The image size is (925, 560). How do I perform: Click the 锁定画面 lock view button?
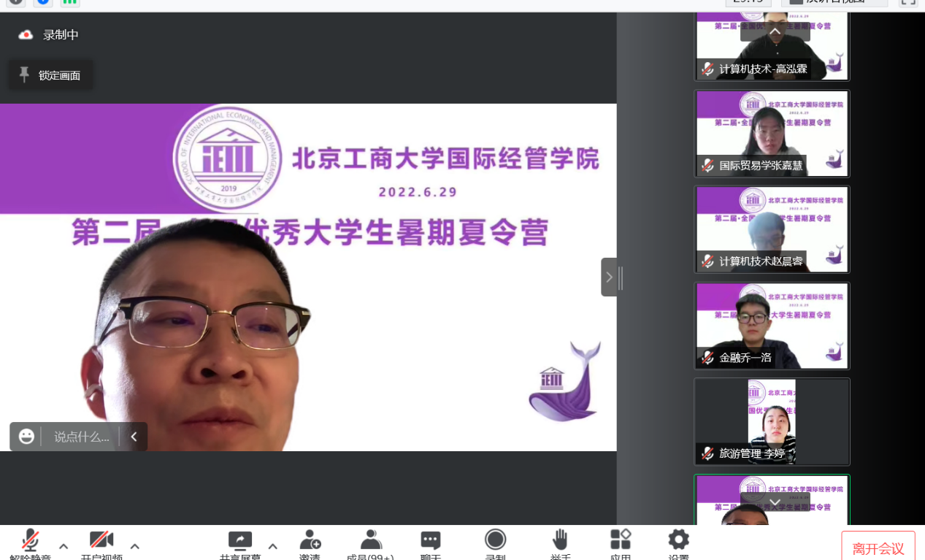pyautogui.click(x=50, y=75)
